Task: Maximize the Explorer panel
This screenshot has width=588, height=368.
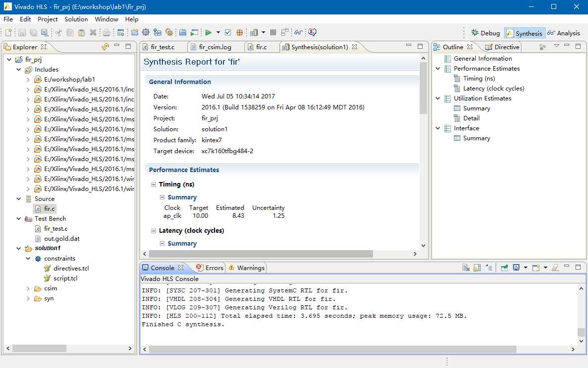Action: coord(128,46)
